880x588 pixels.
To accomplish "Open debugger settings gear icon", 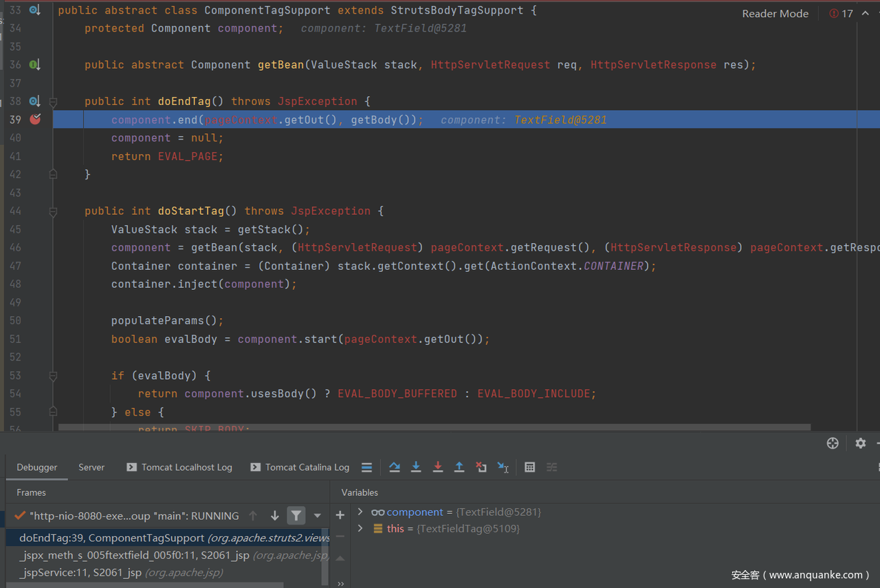I will coord(860,443).
